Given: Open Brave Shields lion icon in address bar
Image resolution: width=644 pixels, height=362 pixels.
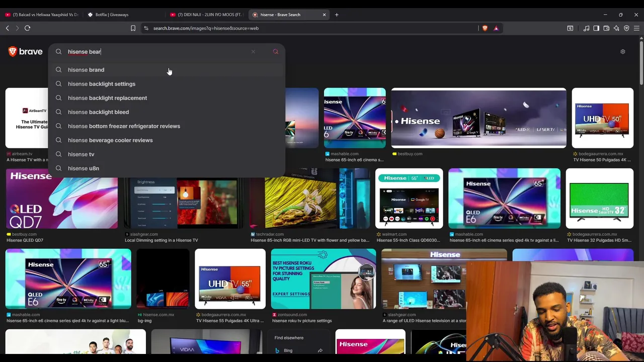Looking at the screenshot, I should pyautogui.click(x=485, y=28).
